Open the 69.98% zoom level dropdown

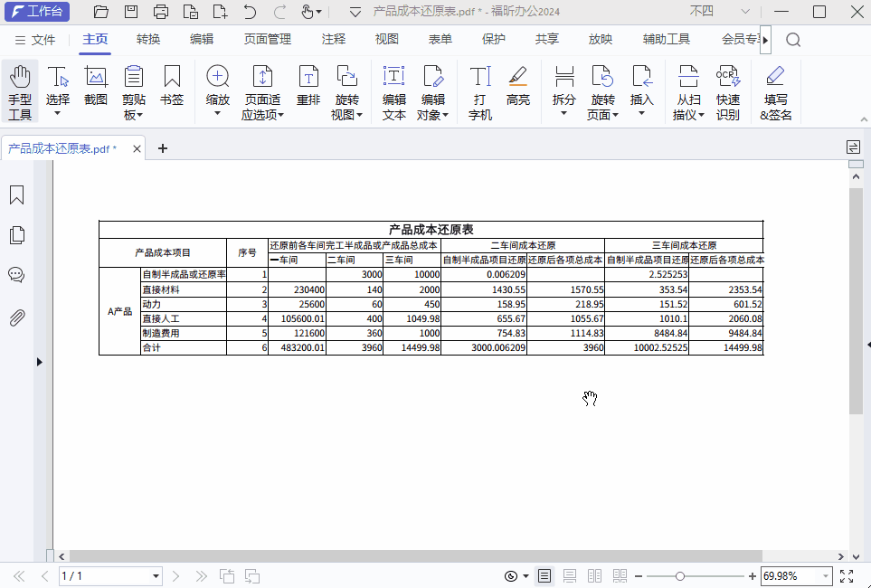(825, 576)
